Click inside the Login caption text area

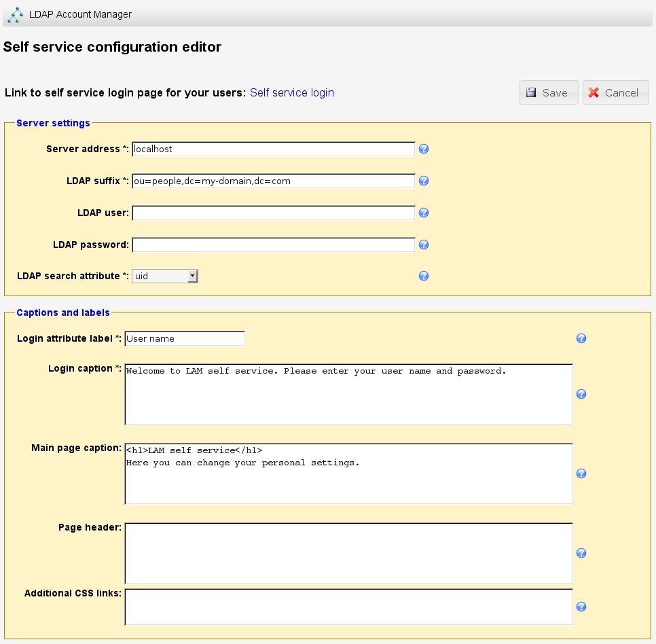(348, 394)
